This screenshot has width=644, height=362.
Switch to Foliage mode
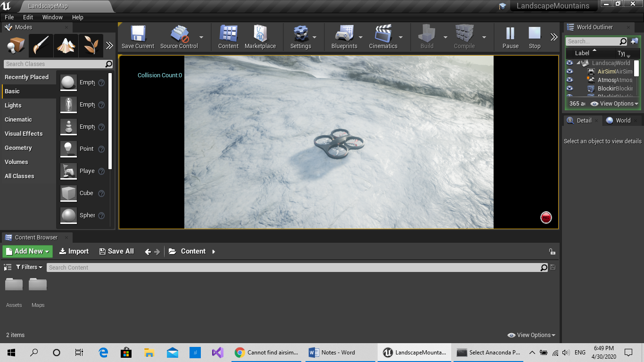[x=91, y=46]
